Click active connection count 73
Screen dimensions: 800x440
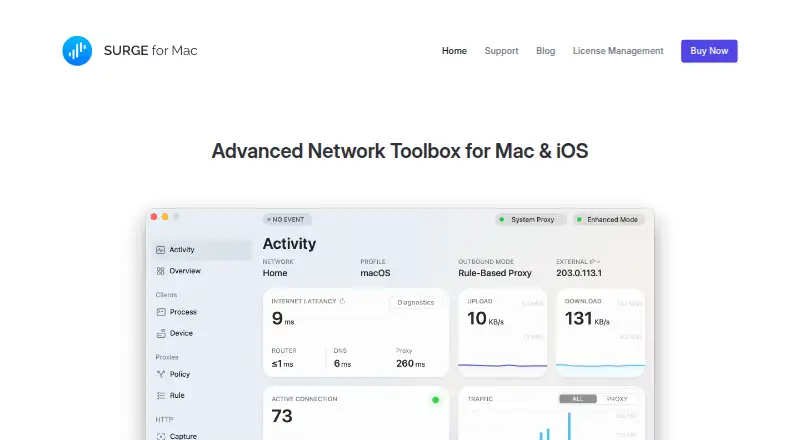click(x=282, y=416)
